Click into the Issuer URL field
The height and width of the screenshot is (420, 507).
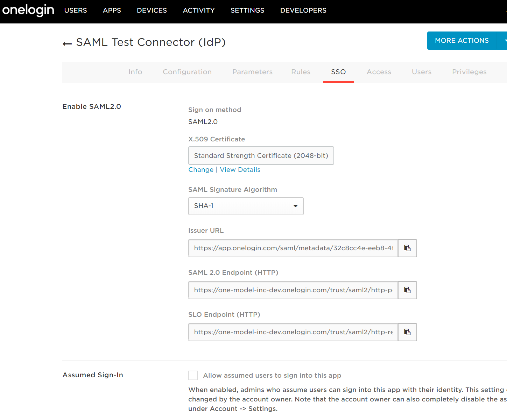293,248
